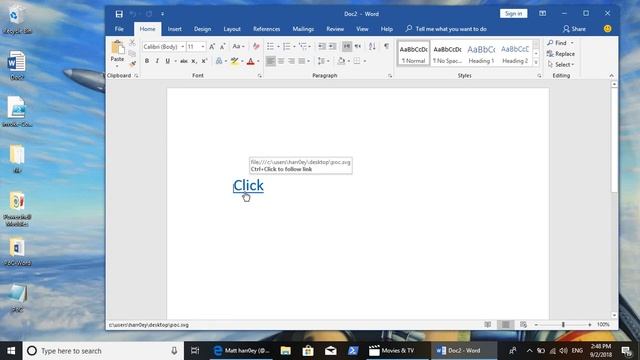
Task: Toggle Superscript formatting
Action: tap(204, 61)
